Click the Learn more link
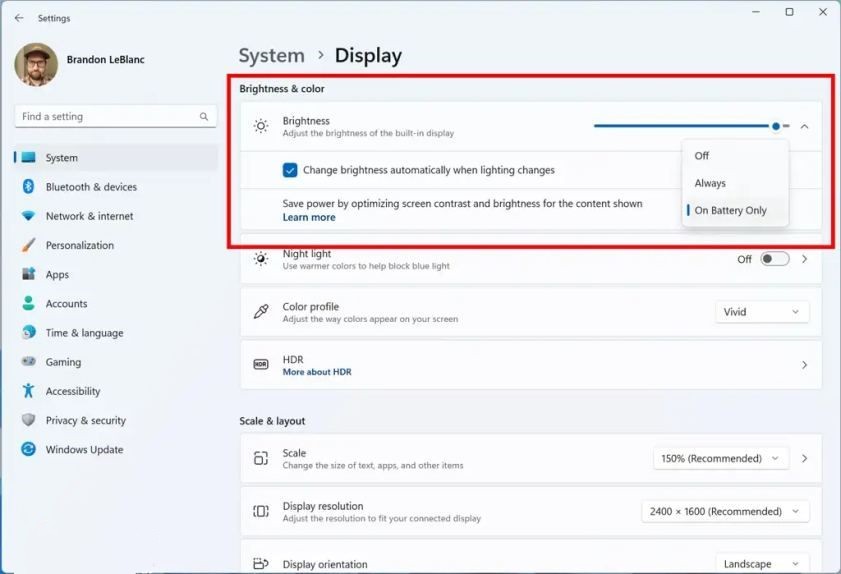 (x=309, y=217)
